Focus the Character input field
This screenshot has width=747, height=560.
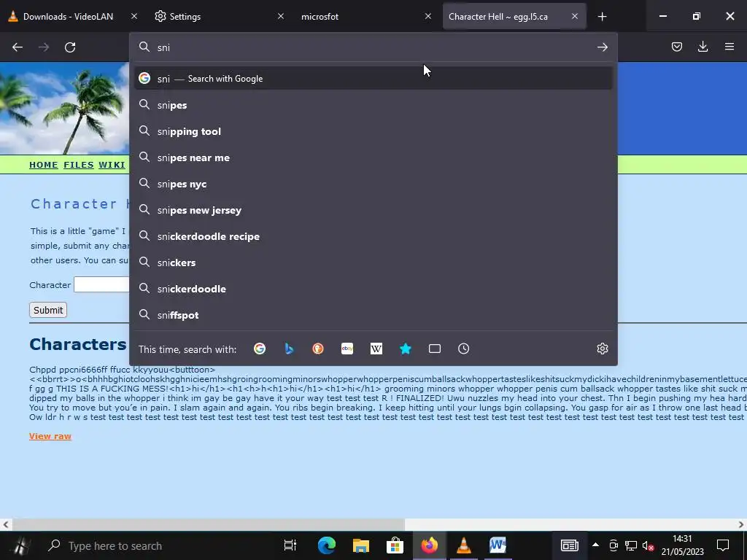(102, 285)
